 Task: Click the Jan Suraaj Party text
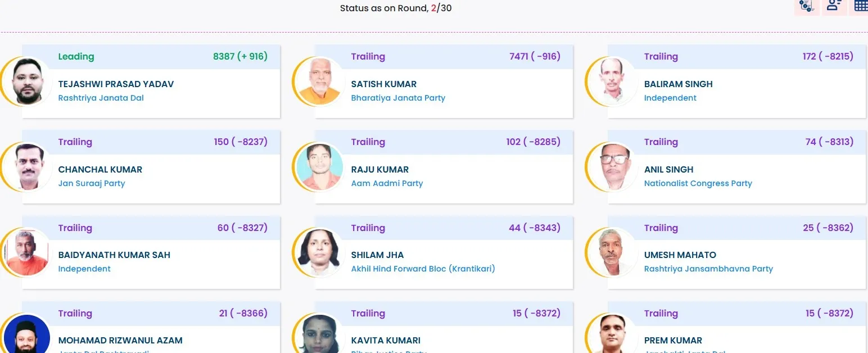tap(92, 183)
